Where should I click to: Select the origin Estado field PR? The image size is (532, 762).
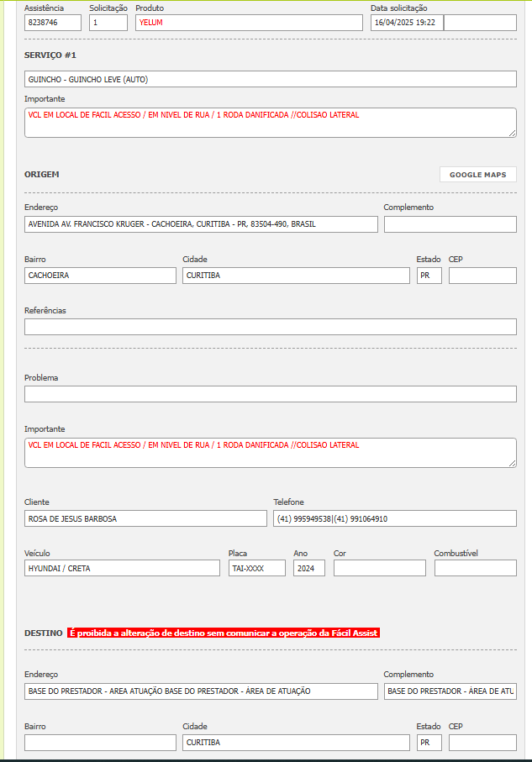pyautogui.click(x=429, y=276)
